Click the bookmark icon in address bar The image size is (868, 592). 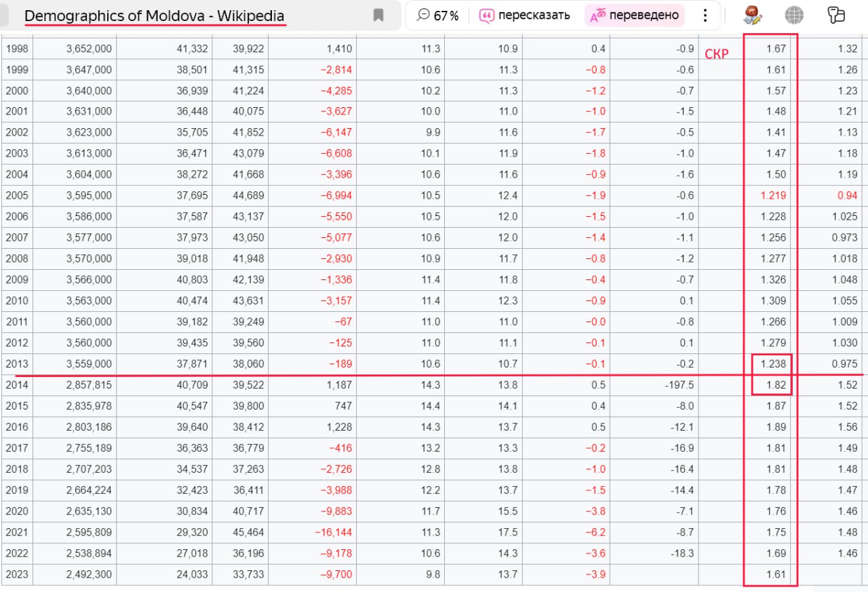(x=378, y=16)
